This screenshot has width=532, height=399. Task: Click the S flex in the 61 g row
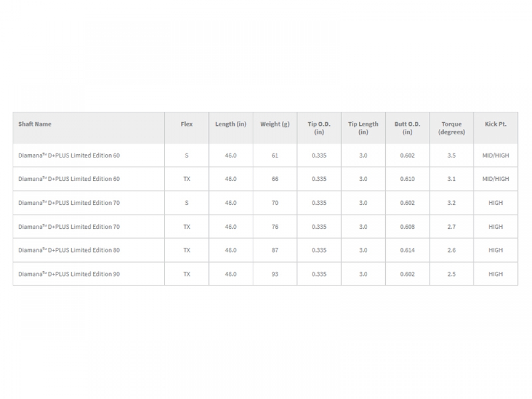tap(187, 155)
